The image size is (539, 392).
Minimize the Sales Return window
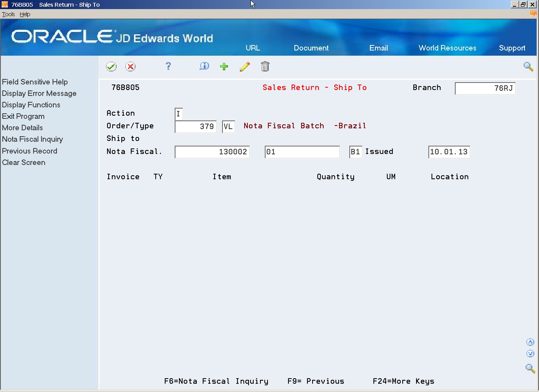pos(514,5)
